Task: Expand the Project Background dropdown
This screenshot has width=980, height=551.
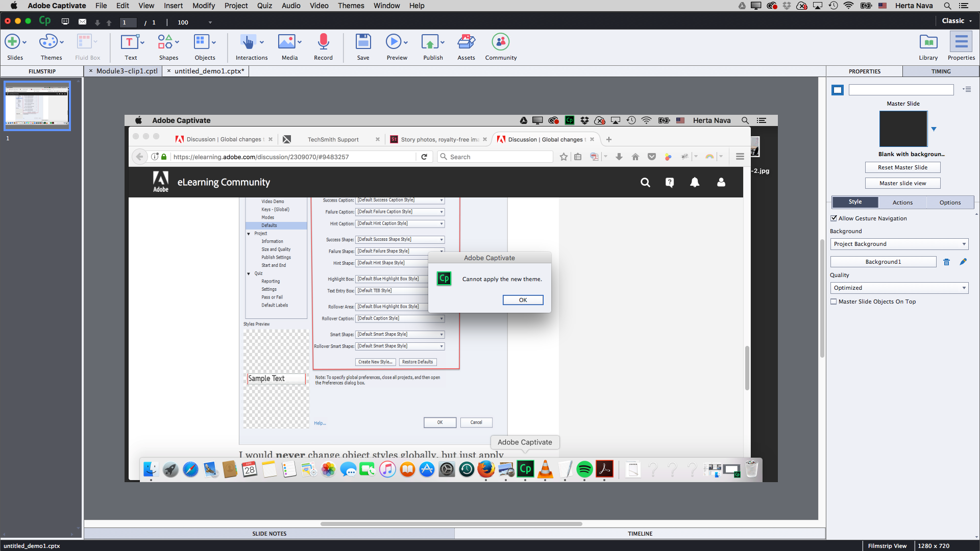Action: coord(899,244)
